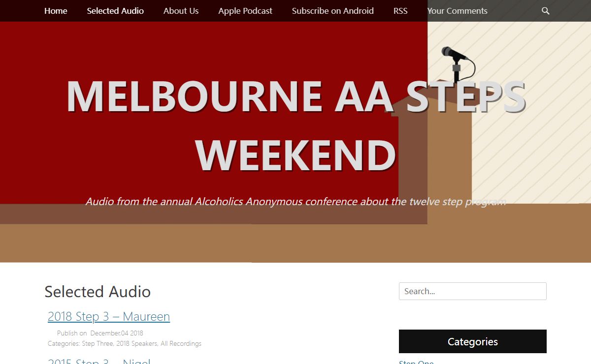591x364 pixels.
Task: Open the search magnifier icon in navbar
Action: click(545, 11)
